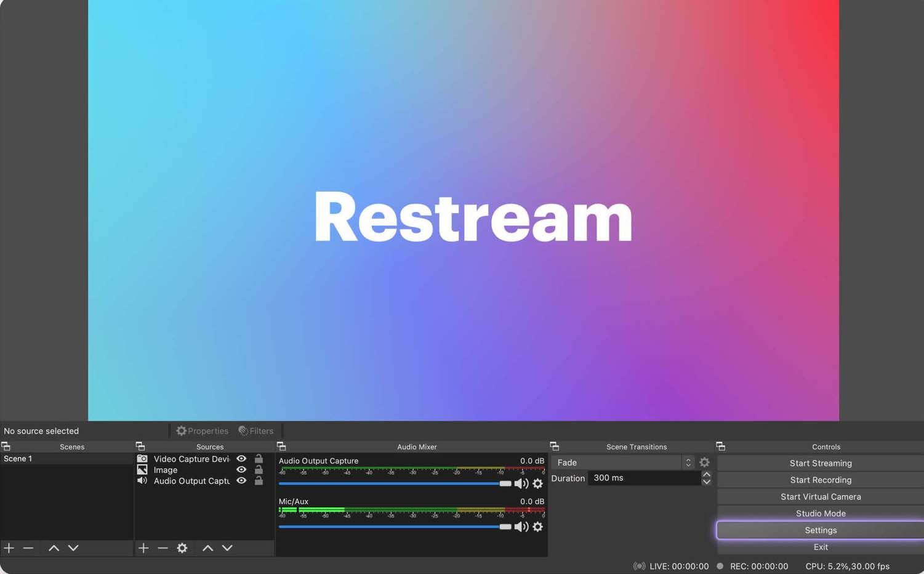Click the REC status dot indicator

coord(720,566)
